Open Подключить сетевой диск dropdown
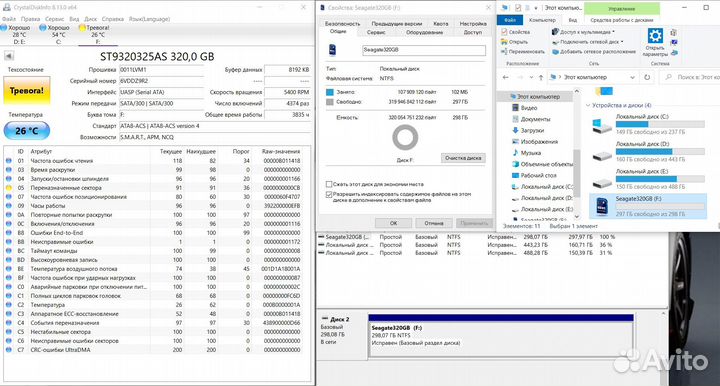Image resolution: width=720 pixels, height=386 pixels. pos(587,42)
